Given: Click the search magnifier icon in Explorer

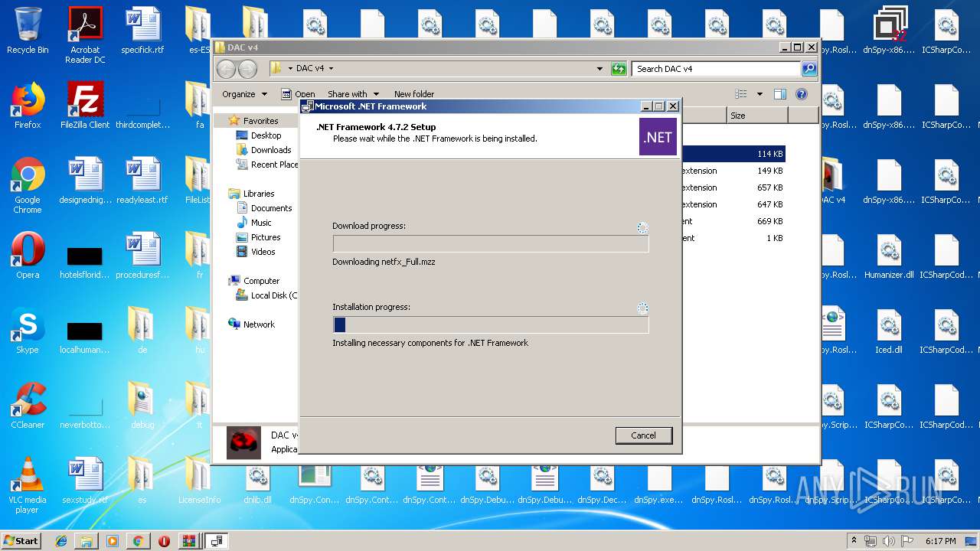Looking at the screenshot, I should point(809,69).
